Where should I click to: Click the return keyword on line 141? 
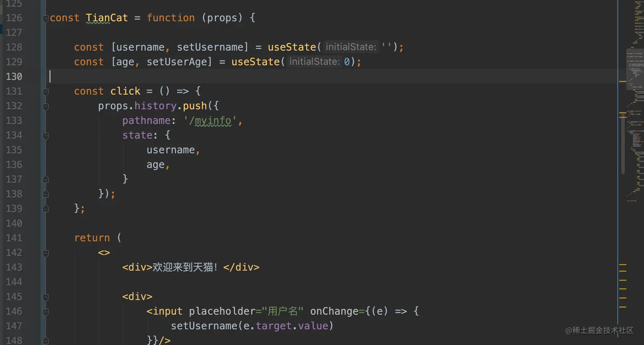pos(92,238)
